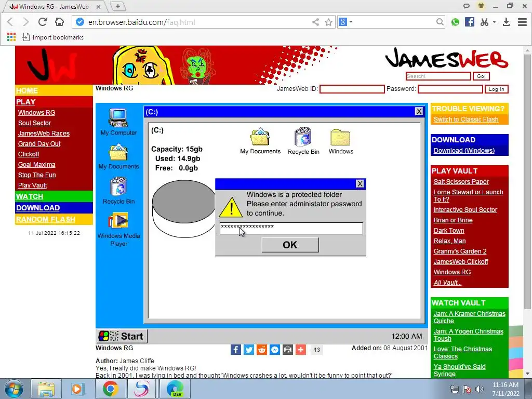Open My Documents icon on blue desktop
The height and width of the screenshot is (399, 532).
point(118,156)
